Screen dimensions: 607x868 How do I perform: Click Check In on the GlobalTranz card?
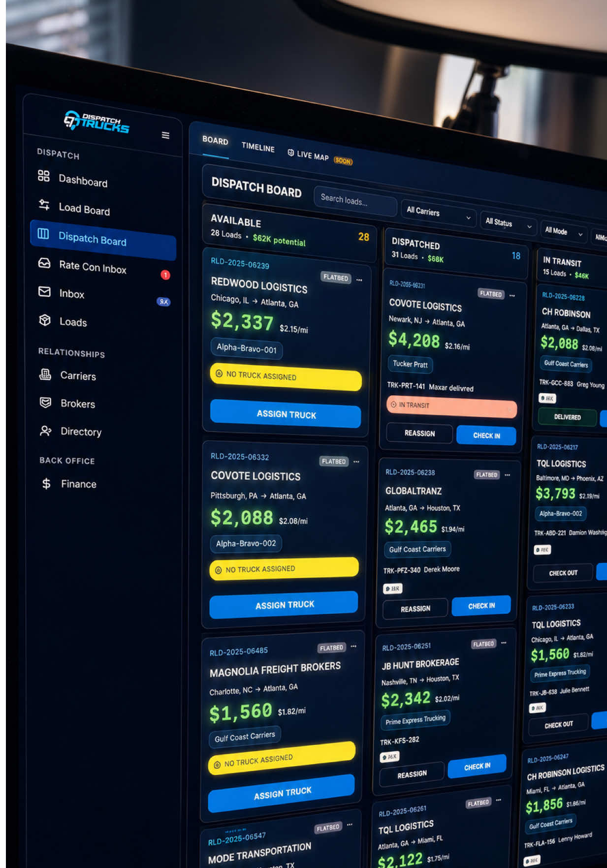[481, 606]
